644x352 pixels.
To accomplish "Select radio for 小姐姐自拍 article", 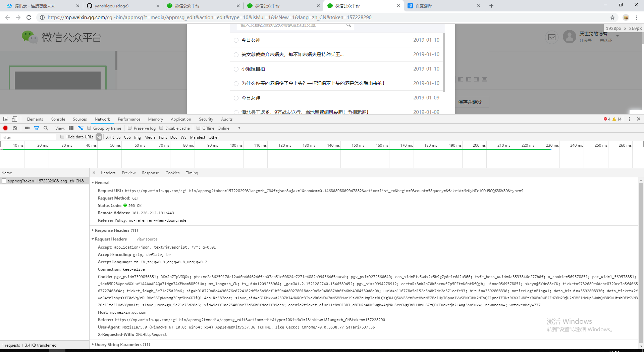I will [x=236, y=69].
